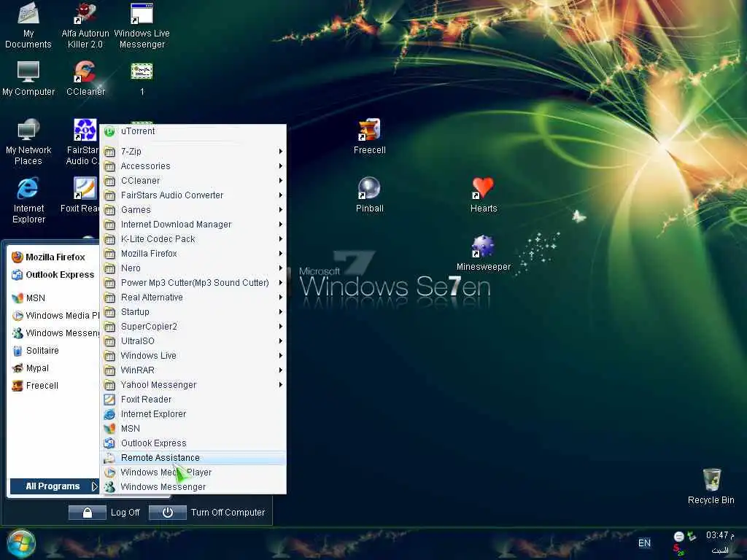747x560 pixels.
Task: Click the red S tray icon
Action: tap(678, 550)
